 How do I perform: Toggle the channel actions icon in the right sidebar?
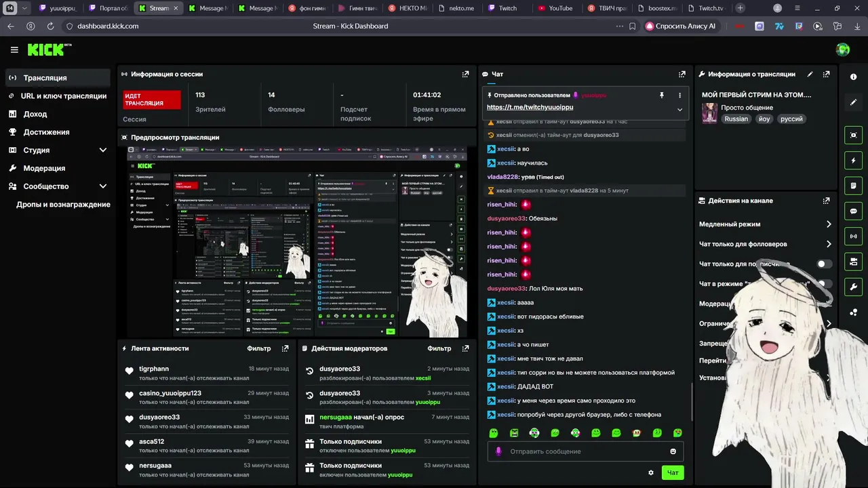tap(853, 262)
